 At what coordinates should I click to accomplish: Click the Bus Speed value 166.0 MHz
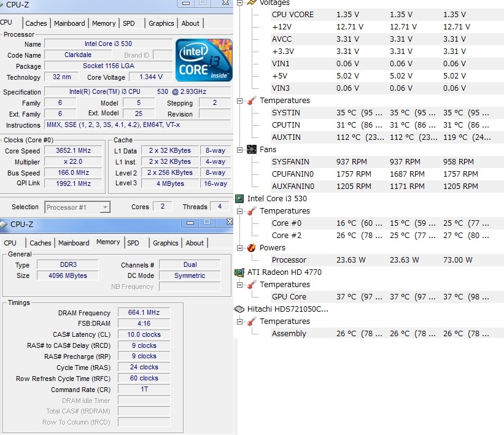pyautogui.click(x=73, y=172)
